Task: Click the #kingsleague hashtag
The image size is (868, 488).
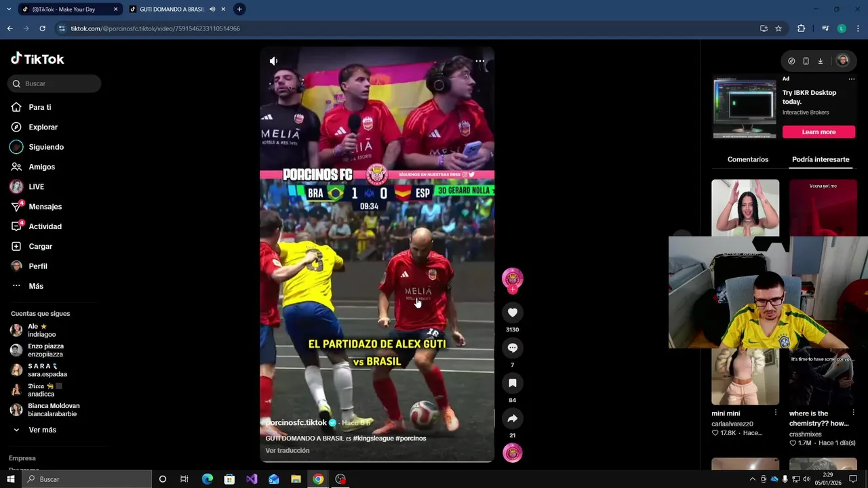Action: (373, 439)
